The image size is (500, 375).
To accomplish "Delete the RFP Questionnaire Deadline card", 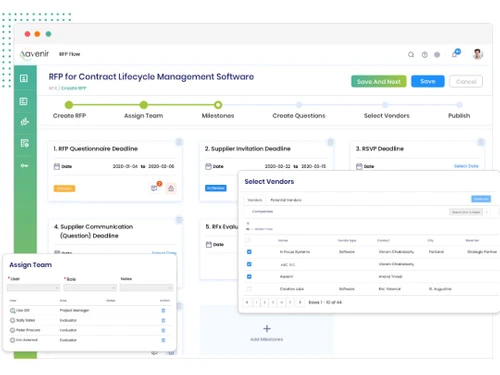I will 179,142.
